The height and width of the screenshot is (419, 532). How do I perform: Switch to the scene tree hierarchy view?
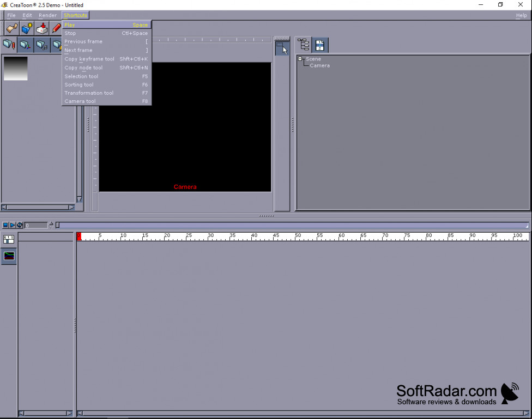pyautogui.click(x=303, y=45)
